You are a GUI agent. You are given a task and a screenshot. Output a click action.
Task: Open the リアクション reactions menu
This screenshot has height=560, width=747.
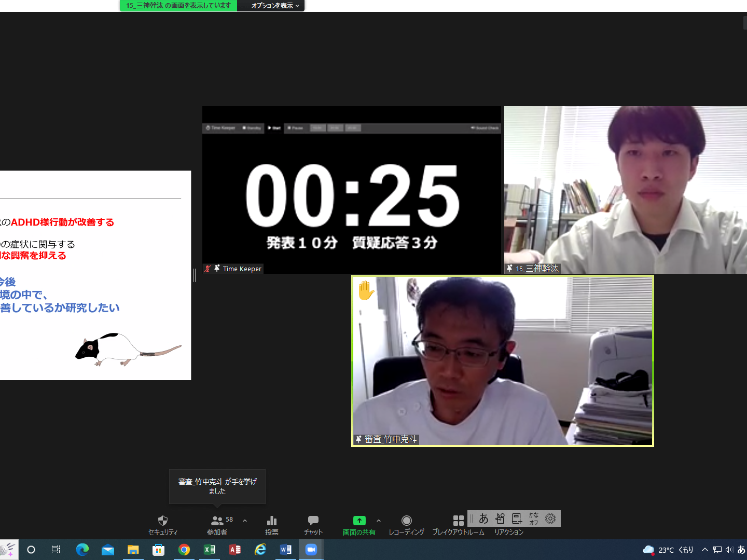508,532
